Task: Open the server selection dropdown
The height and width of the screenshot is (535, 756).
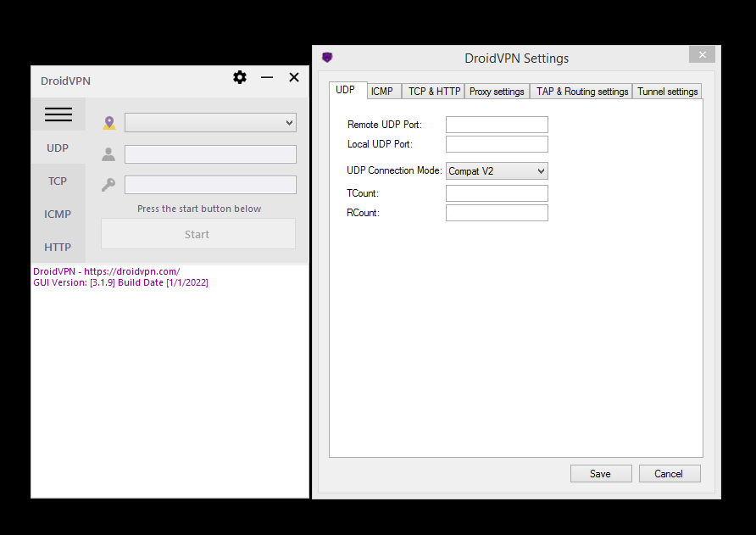Action: (210, 123)
